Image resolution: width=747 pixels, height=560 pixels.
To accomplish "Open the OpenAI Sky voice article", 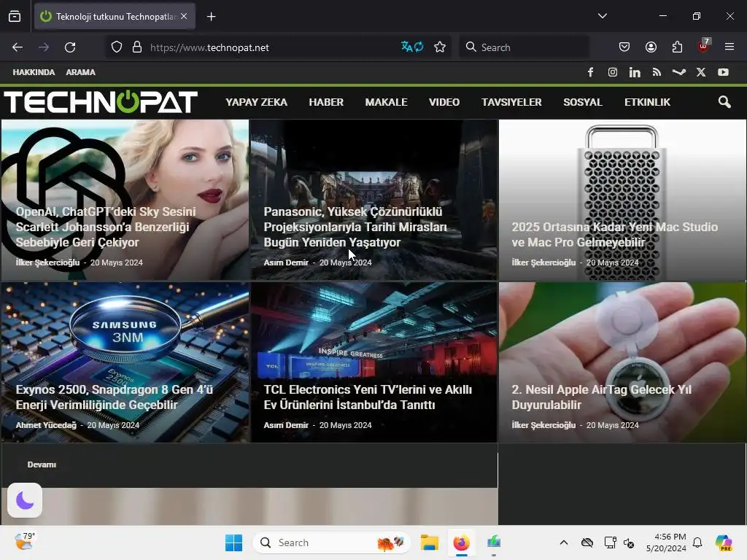I will coord(106,227).
